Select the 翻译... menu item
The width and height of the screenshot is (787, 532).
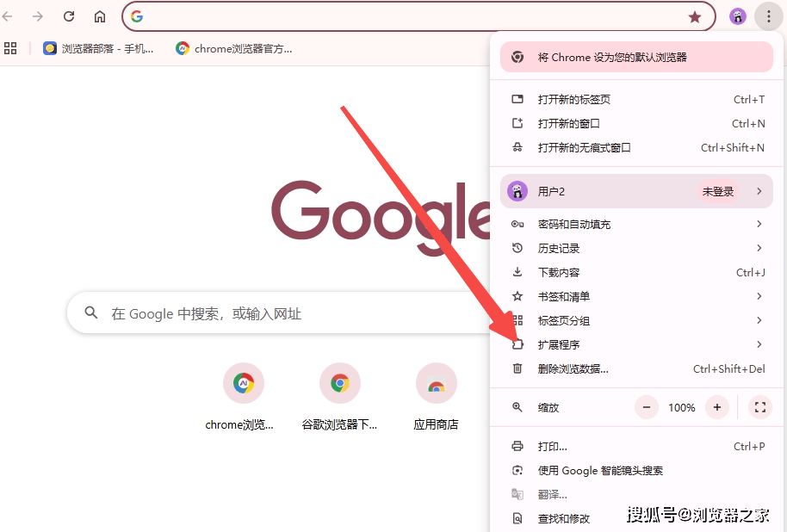click(636, 495)
